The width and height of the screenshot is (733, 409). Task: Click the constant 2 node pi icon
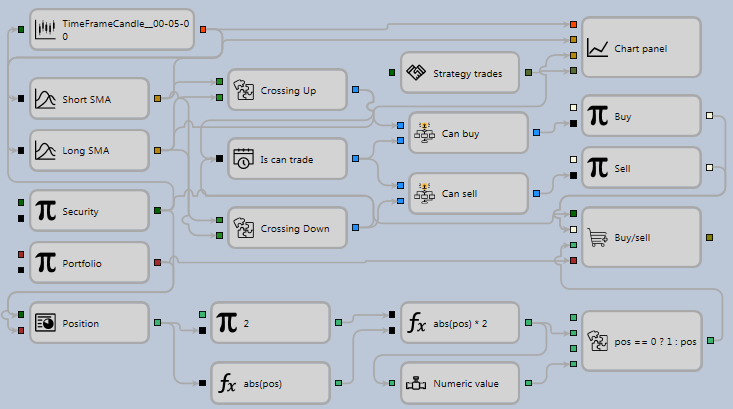(x=227, y=323)
